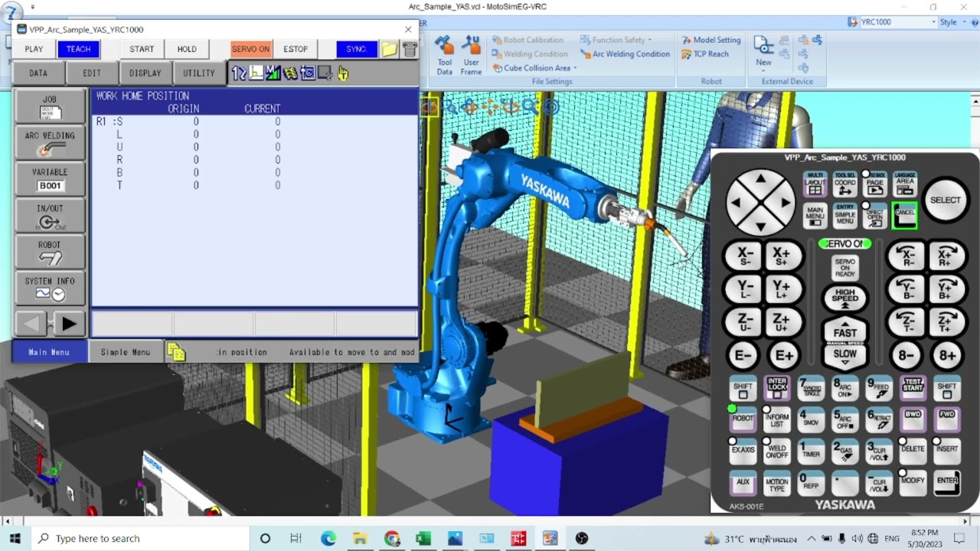
Task: Click the E+ jog key
Action: click(x=785, y=356)
